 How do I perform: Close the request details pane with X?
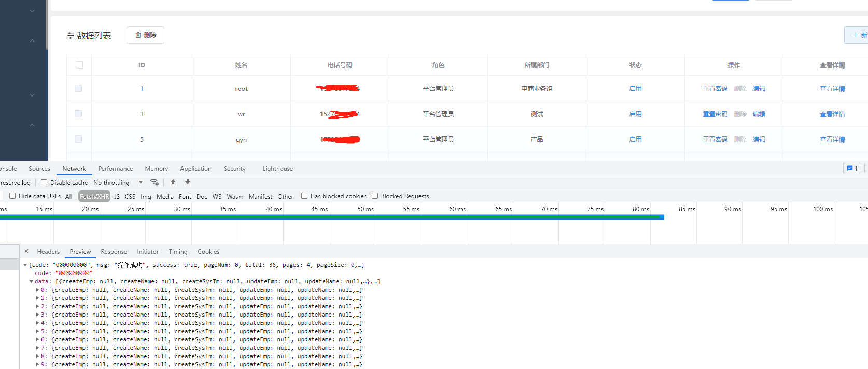pyautogui.click(x=26, y=251)
